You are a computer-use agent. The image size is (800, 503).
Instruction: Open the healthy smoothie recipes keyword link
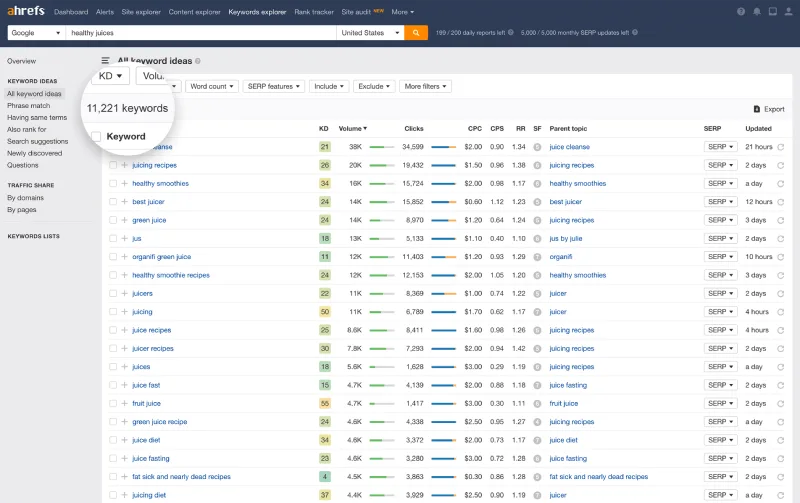171,275
